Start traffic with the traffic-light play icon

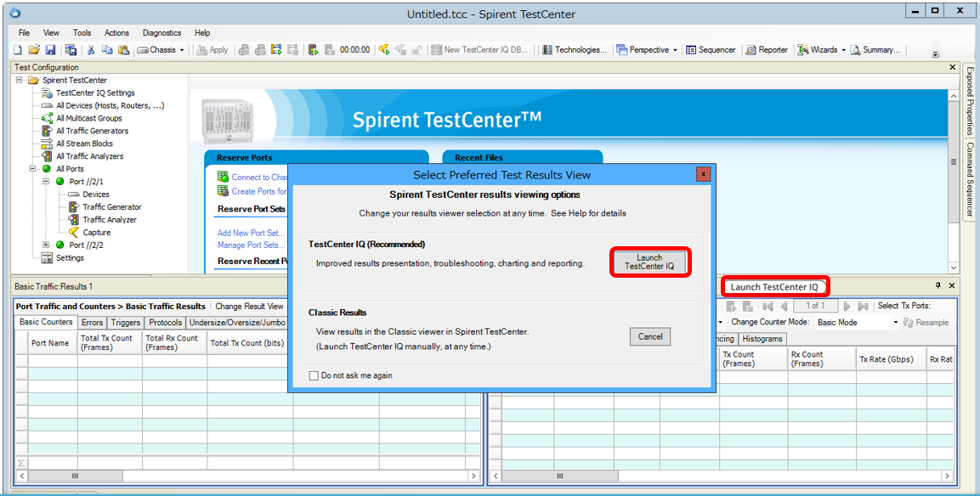[313, 50]
